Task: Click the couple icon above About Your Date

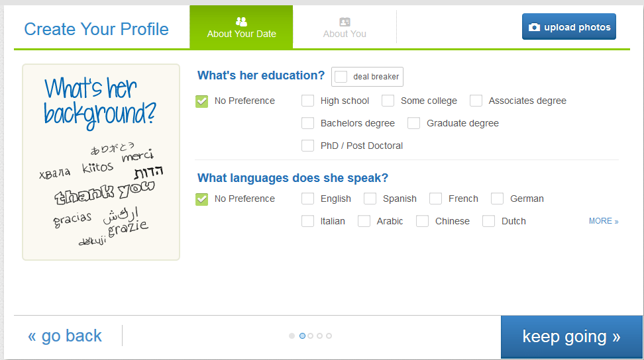Action: [x=241, y=22]
